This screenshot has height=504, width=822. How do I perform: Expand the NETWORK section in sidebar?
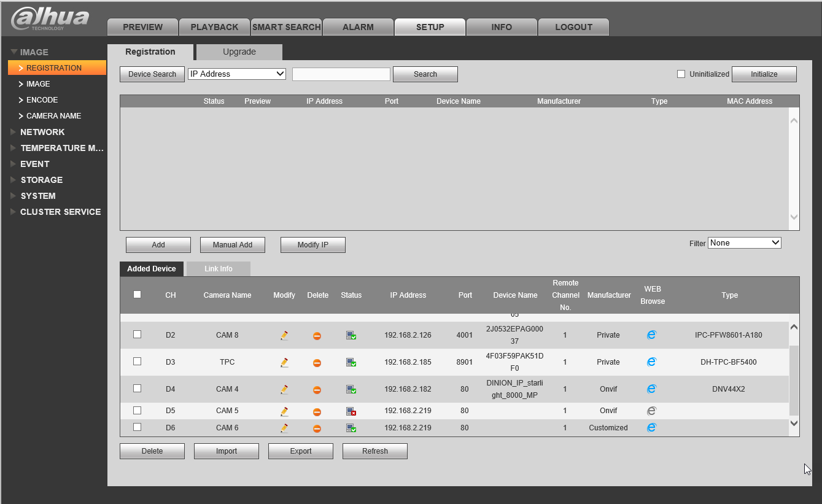click(42, 132)
